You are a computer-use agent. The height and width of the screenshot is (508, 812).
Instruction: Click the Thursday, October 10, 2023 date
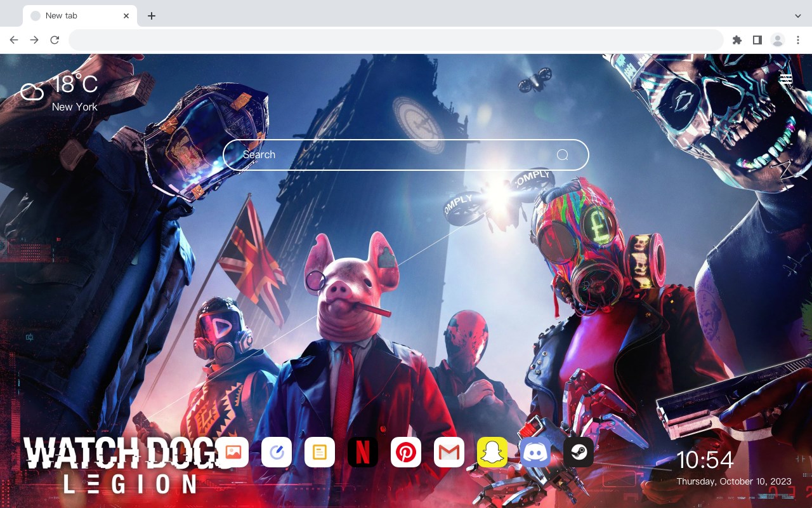pyautogui.click(x=734, y=481)
